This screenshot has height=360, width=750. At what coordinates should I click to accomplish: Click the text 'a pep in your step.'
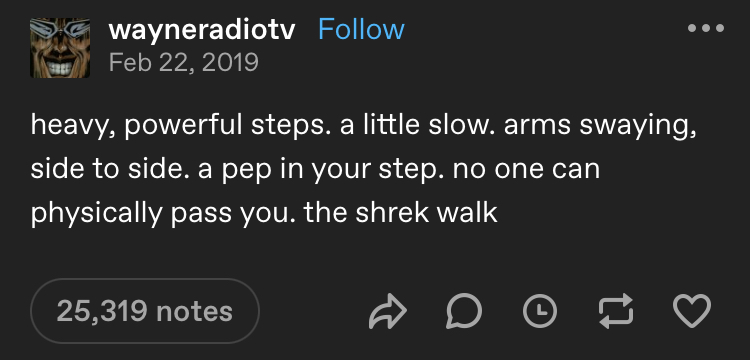(x=316, y=171)
